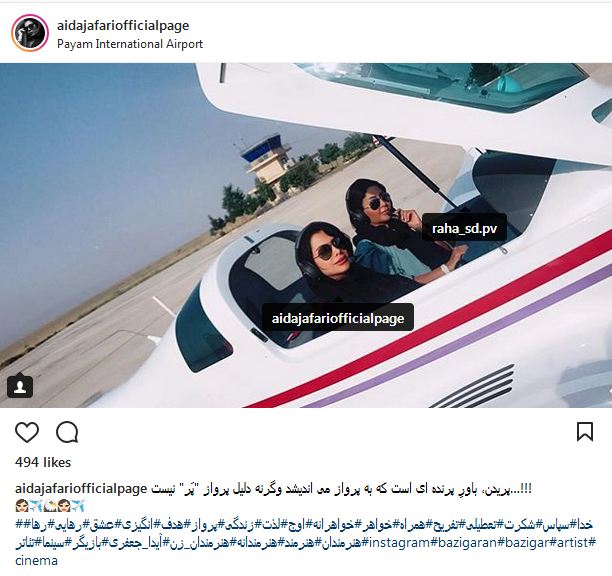Open aidajafariofficialpage username in header

click(123, 25)
